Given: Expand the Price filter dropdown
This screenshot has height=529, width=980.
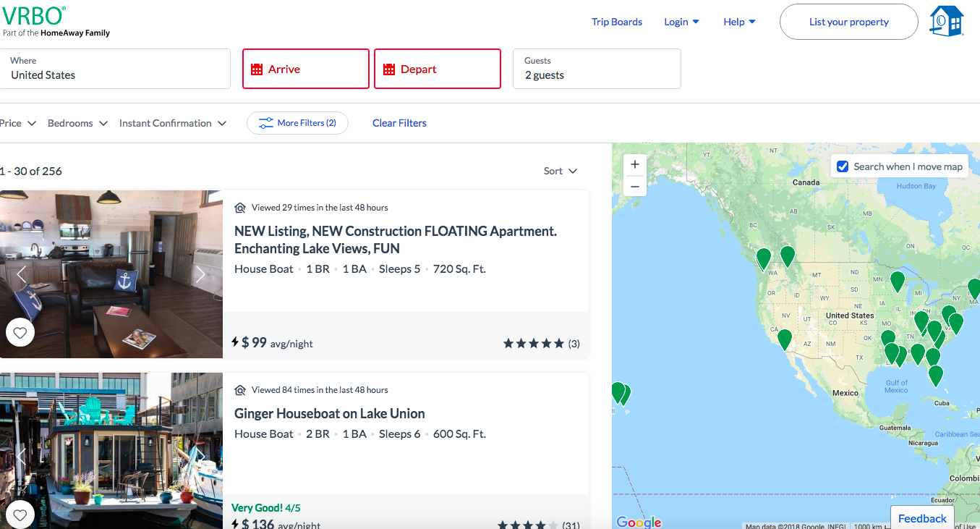Looking at the screenshot, I should point(18,123).
